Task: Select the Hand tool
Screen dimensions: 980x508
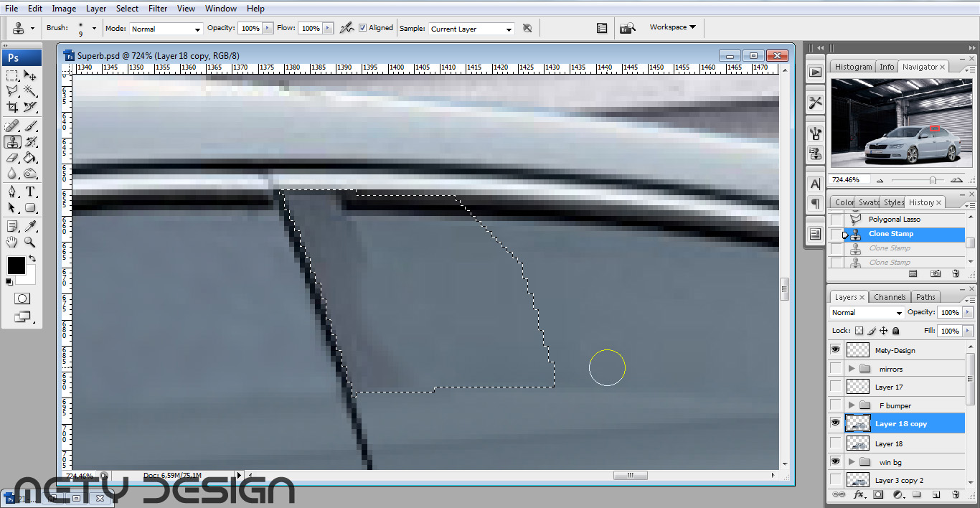Action: pyautogui.click(x=12, y=242)
